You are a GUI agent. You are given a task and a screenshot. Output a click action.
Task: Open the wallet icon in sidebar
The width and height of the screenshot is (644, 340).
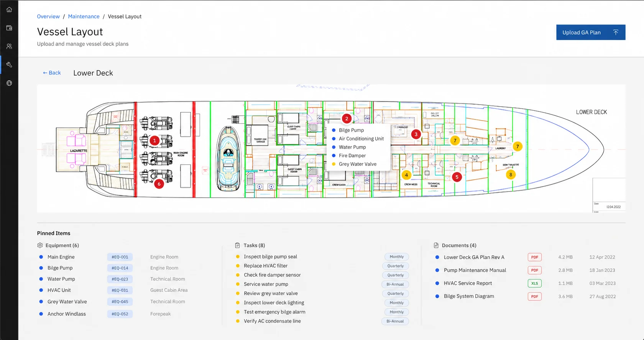pyautogui.click(x=9, y=28)
